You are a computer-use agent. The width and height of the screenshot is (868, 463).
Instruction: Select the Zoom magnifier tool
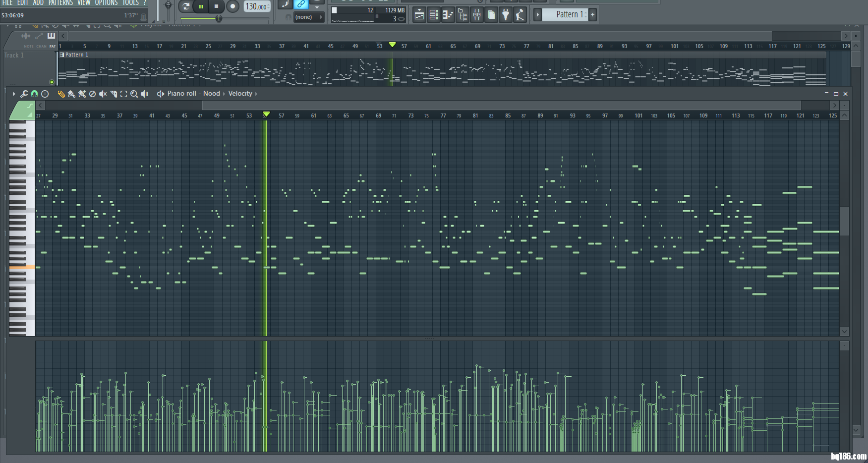(134, 94)
